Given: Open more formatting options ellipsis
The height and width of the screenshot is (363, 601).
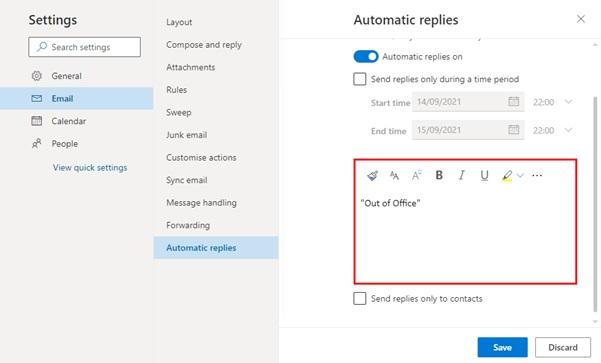Looking at the screenshot, I should point(537,176).
